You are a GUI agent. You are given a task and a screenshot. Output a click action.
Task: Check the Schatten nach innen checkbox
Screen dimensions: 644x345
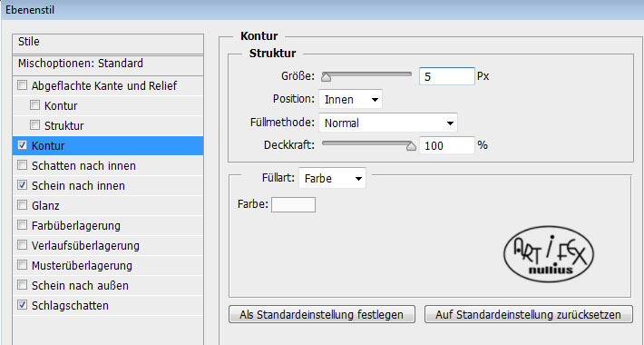coord(22,165)
